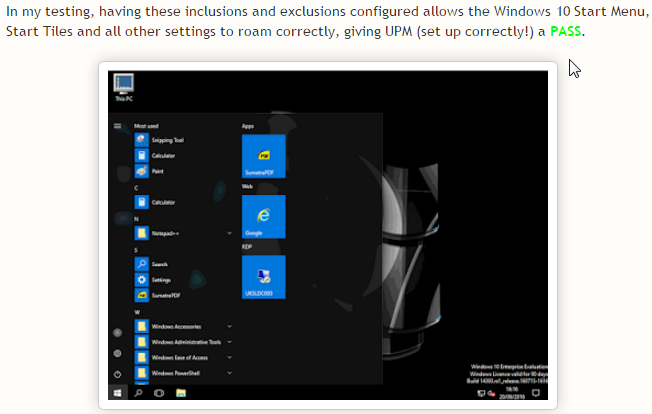Click the RDP tile group heading

247,246
